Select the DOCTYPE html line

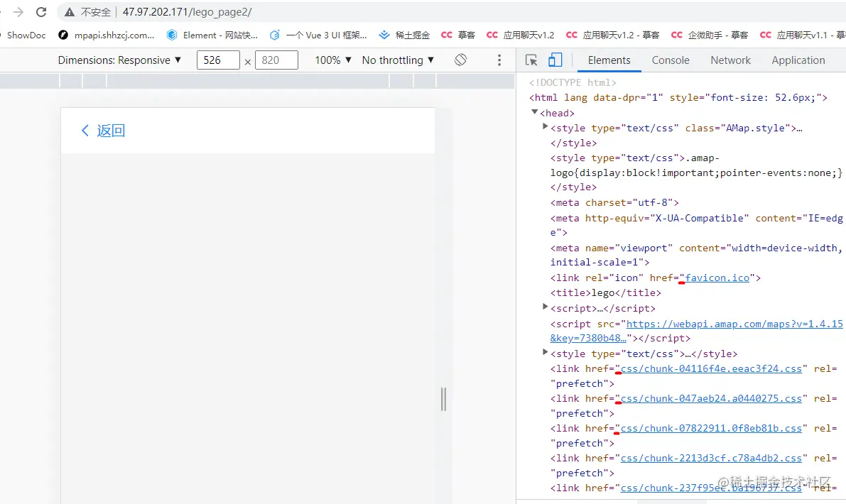[573, 82]
